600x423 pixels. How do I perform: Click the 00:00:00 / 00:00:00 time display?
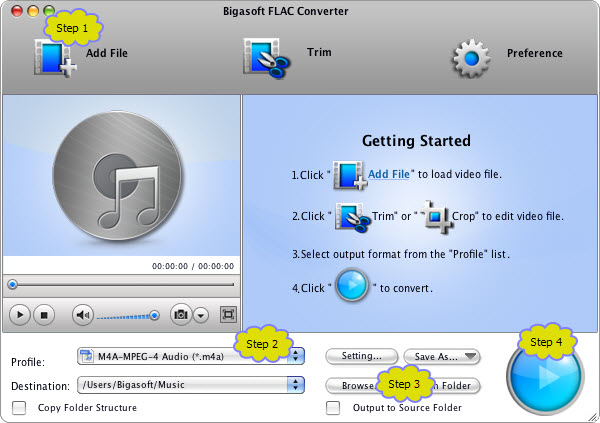[193, 266]
